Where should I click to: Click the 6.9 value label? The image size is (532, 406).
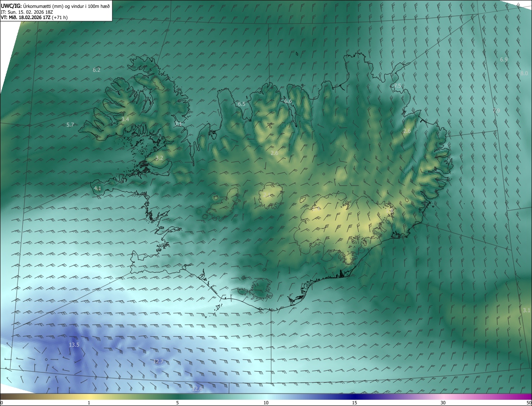pyautogui.click(x=504, y=60)
